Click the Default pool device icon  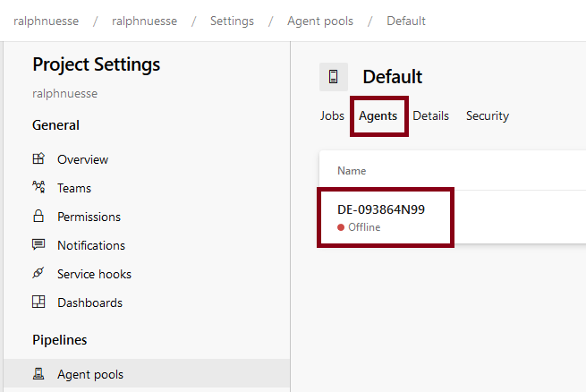point(334,77)
